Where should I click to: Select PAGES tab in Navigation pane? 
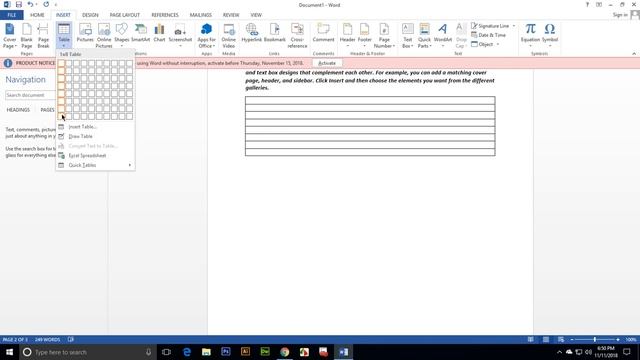(47, 110)
